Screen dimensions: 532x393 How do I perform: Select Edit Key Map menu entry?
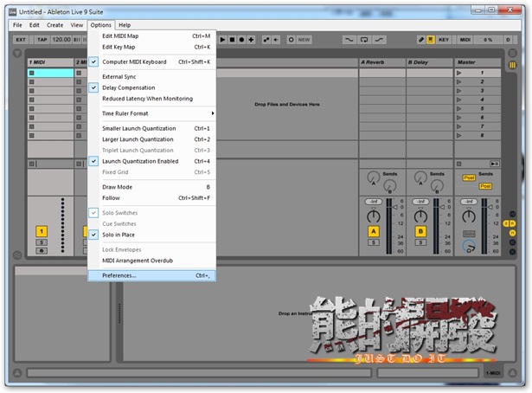152,47
